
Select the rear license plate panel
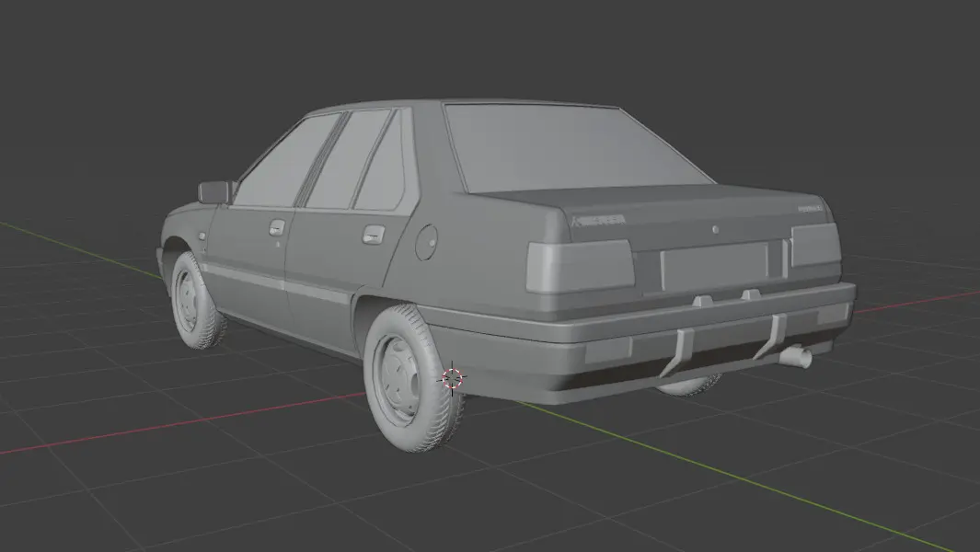click(714, 266)
